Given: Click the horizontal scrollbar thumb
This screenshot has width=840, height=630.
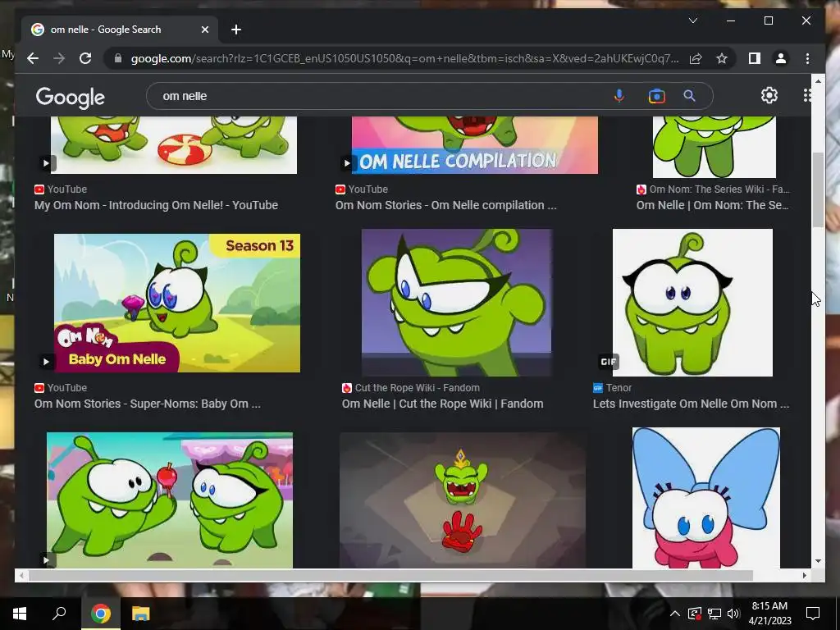Looking at the screenshot, I should point(391,575).
